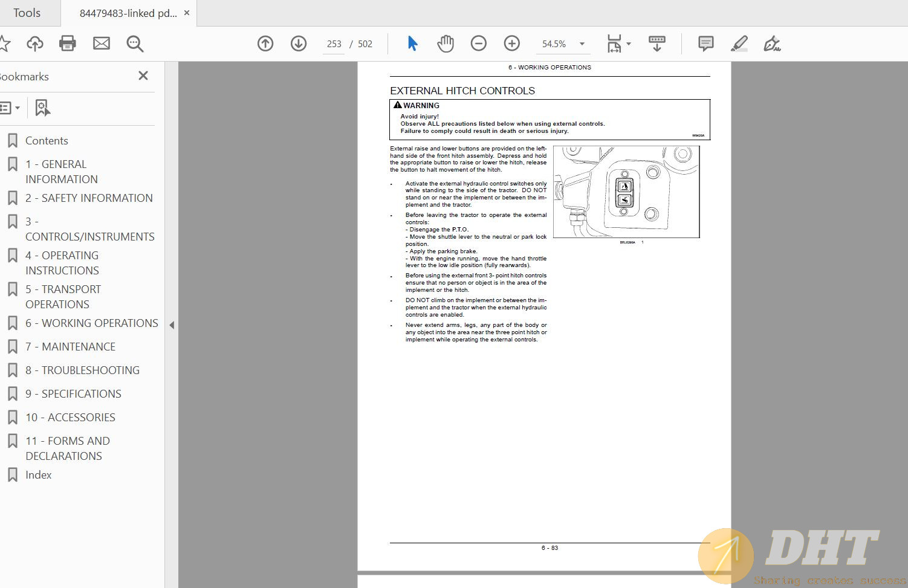Open the Tools tab
Viewport: 908px width, 588px height.
click(27, 13)
